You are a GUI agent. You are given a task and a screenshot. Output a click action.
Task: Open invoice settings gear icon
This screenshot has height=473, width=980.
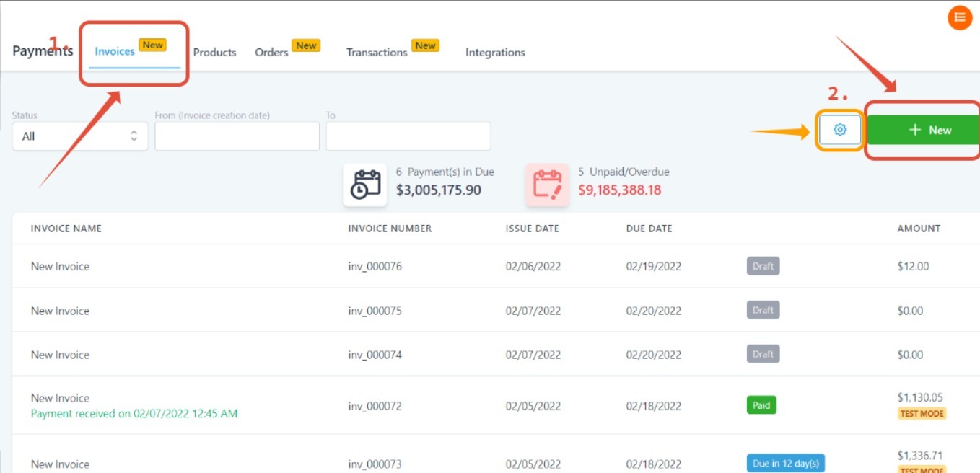840,131
